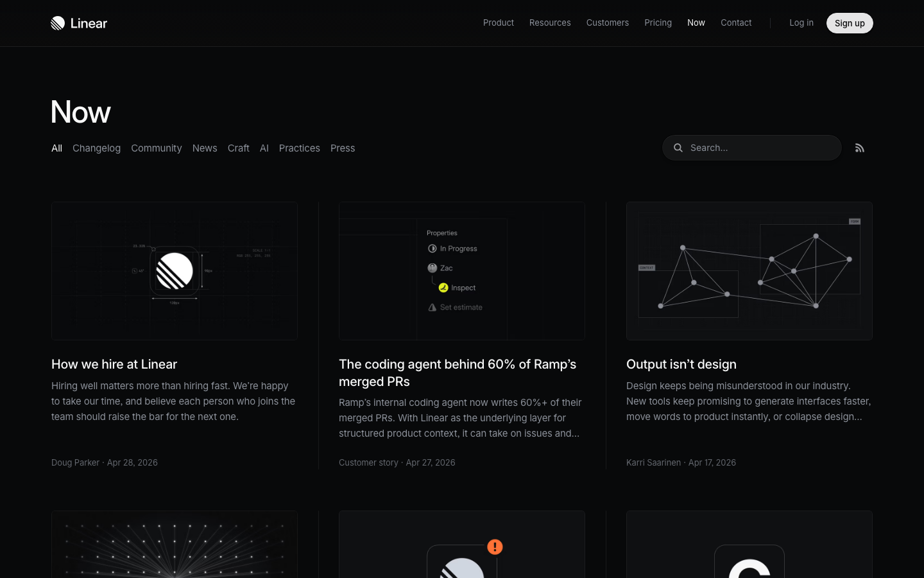Click the Sign up button
This screenshot has width=924, height=578.
pos(850,23)
